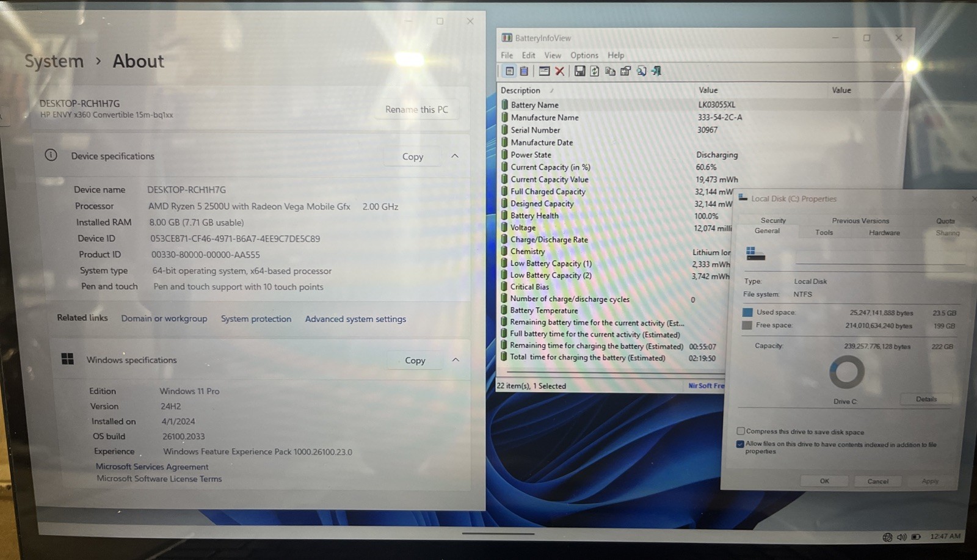Click the Refresh toolbar icon in BatteryInfoView
This screenshot has width=977, height=560.
click(x=594, y=71)
